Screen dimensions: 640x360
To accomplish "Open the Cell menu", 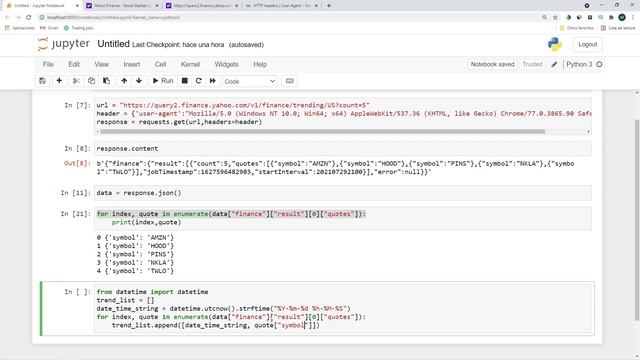I will (x=160, y=64).
